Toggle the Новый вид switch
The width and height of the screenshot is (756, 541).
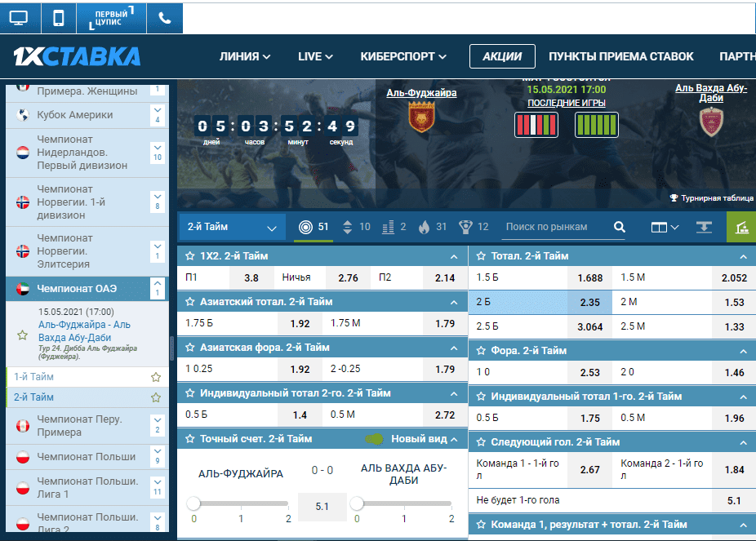(x=376, y=439)
